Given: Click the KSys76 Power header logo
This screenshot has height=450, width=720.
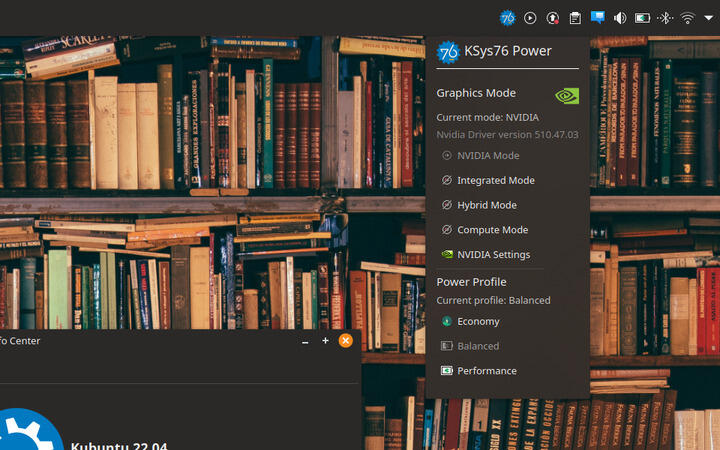Looking at the screenshot, I should (448, 52).
